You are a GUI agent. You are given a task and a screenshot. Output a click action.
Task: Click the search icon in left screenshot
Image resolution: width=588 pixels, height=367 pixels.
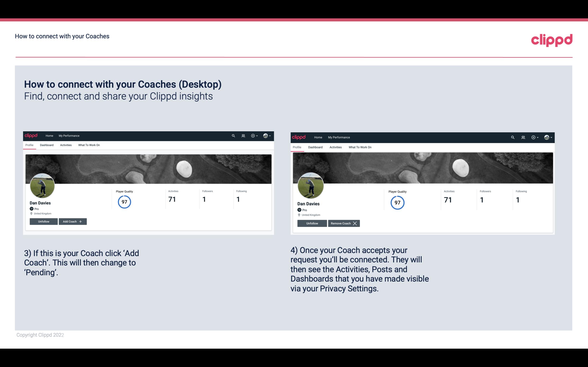click(234, 136)
